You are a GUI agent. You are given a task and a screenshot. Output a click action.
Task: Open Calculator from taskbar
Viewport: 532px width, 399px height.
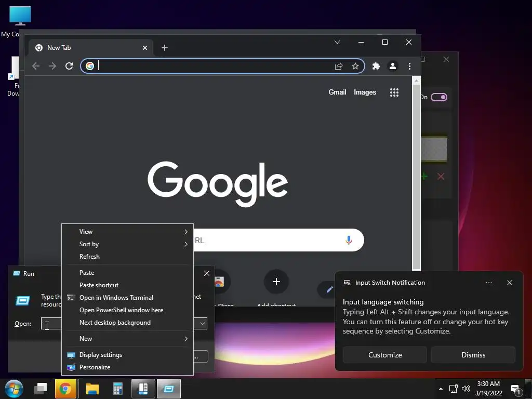117,389
